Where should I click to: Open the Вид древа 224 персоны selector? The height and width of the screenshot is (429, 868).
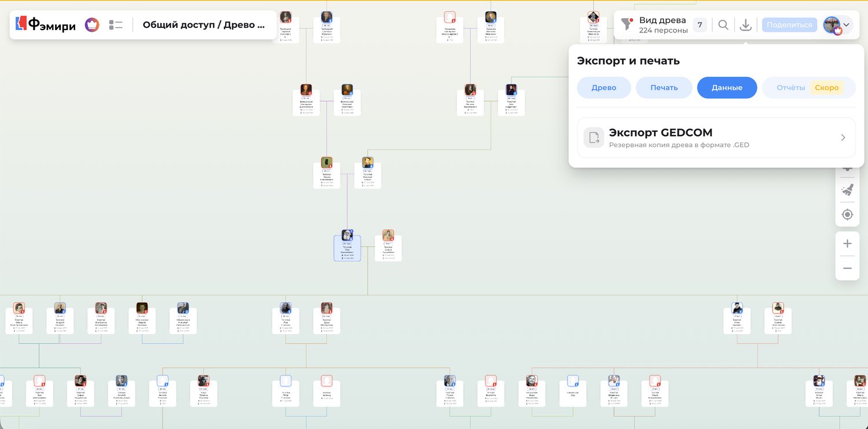tap(662, 25)
